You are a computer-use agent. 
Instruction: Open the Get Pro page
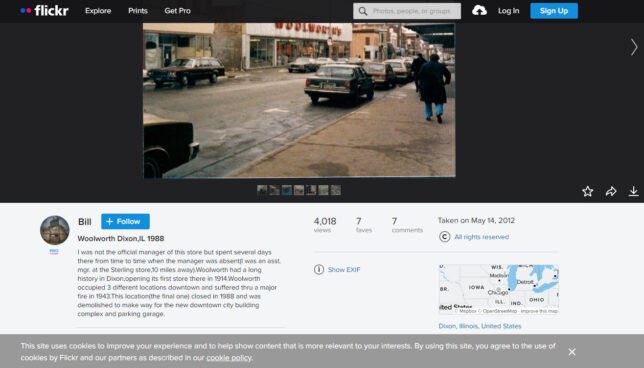(x=177, y=11)
